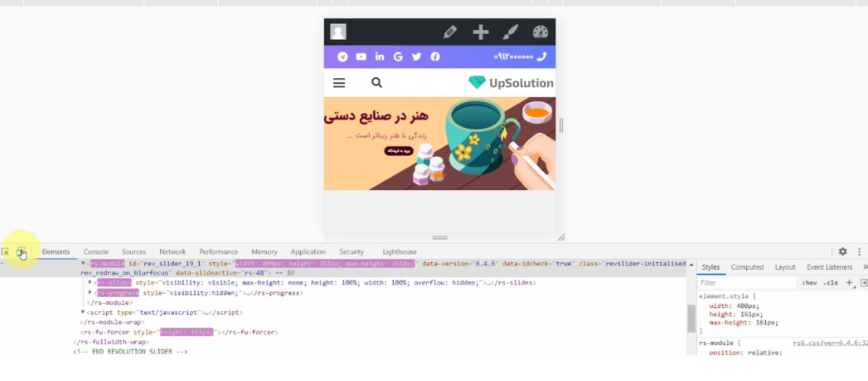Click the plus icon in admin bar
The width and height of the screenshot is (868, 381).
click(480, 32)
